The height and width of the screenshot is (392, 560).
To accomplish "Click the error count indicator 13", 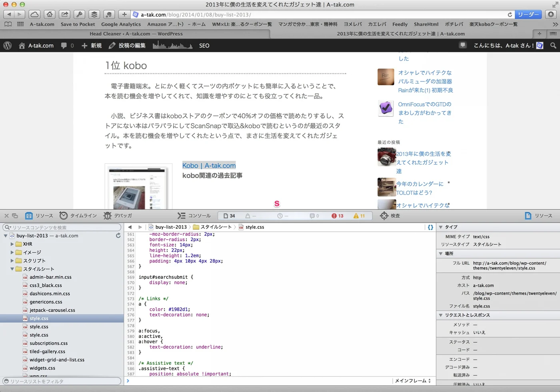I will 337,216.
